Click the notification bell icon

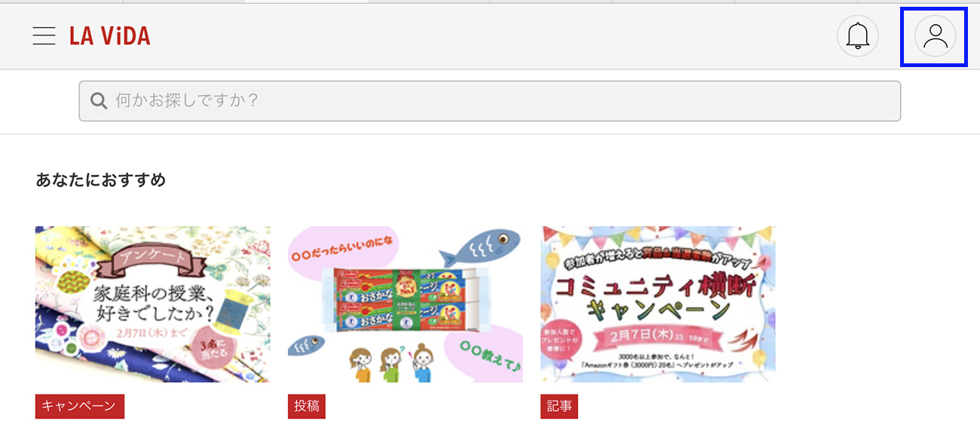[857, 35]
